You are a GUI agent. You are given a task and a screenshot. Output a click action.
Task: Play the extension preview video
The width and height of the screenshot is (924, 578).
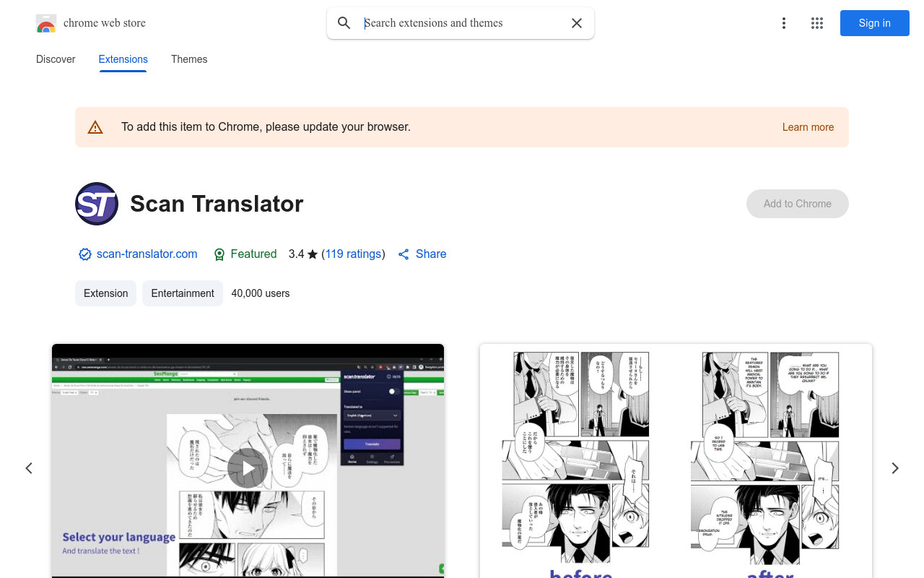coord(248,468)
